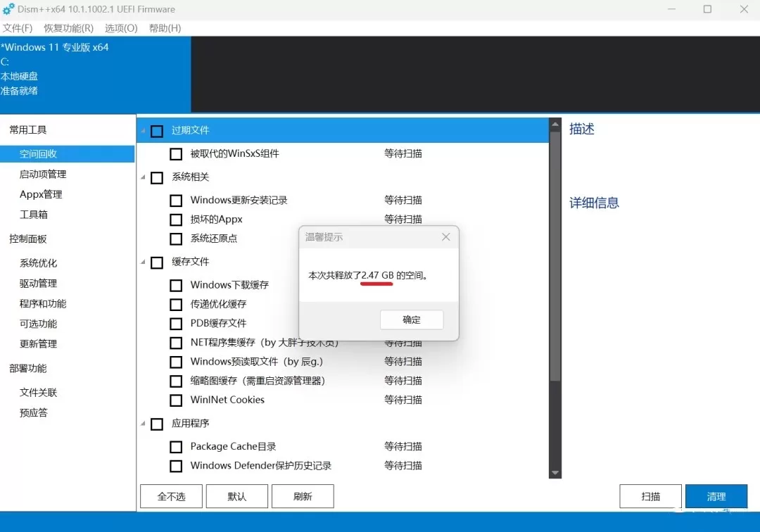Close the 温馨提示 dialog with X
The width and height of the screenshot is (760, 532).
tap(446, 237)
